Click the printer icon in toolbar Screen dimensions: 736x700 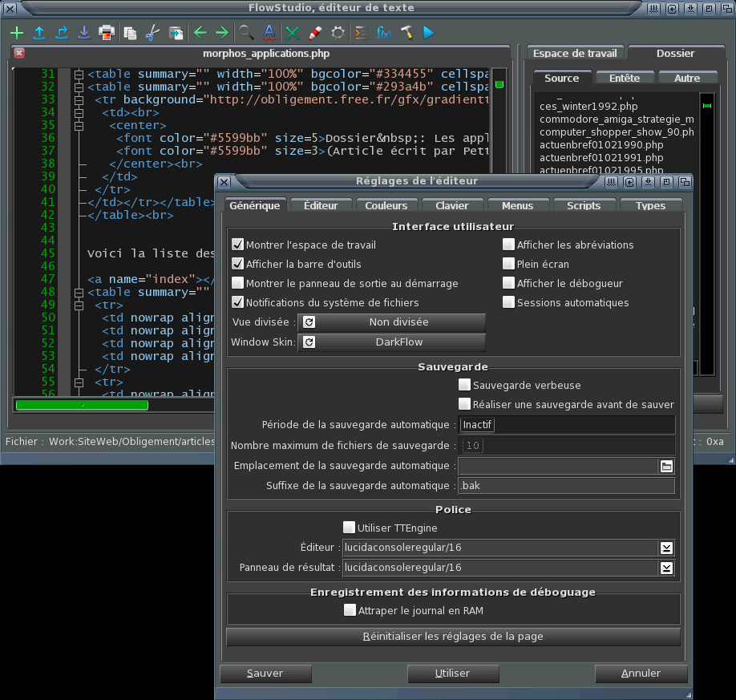[x=107, y=33]
